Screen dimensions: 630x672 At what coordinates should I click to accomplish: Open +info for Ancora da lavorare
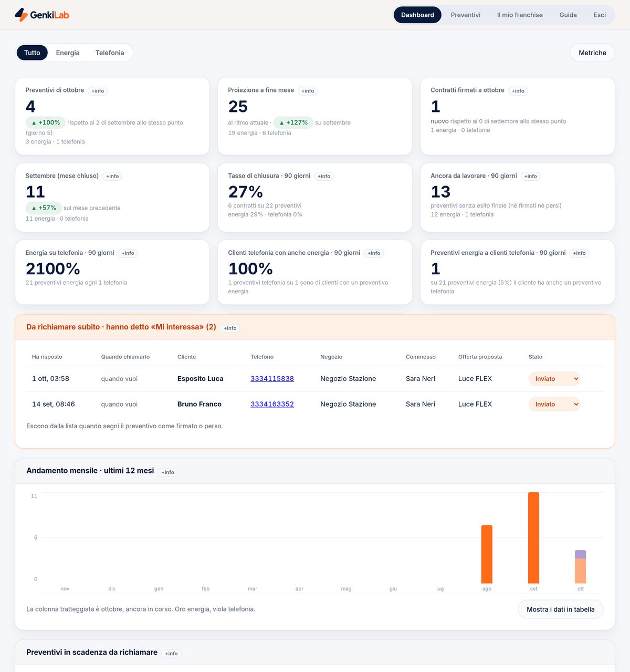pos(531,176)
